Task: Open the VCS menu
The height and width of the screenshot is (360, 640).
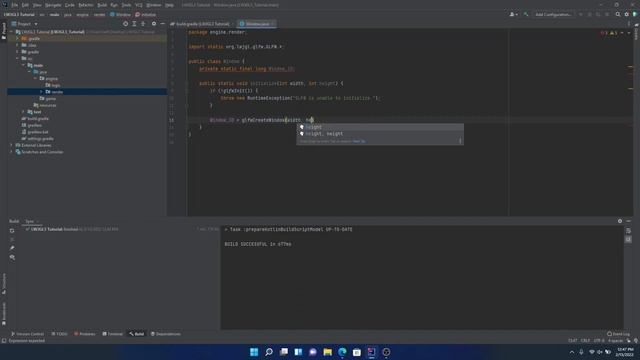Action: point(139,5)
